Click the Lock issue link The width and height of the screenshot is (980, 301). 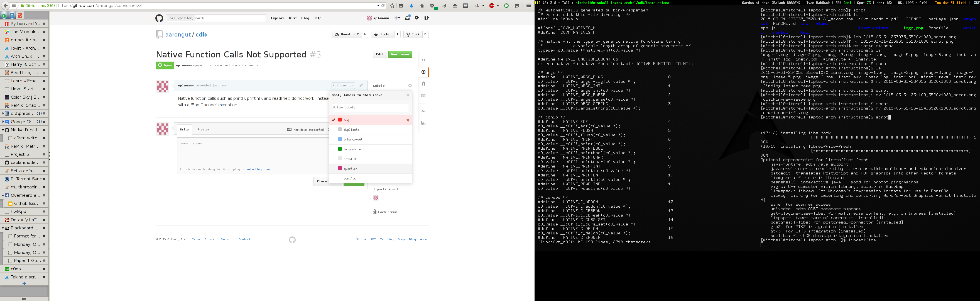click(x=387, y=212)
